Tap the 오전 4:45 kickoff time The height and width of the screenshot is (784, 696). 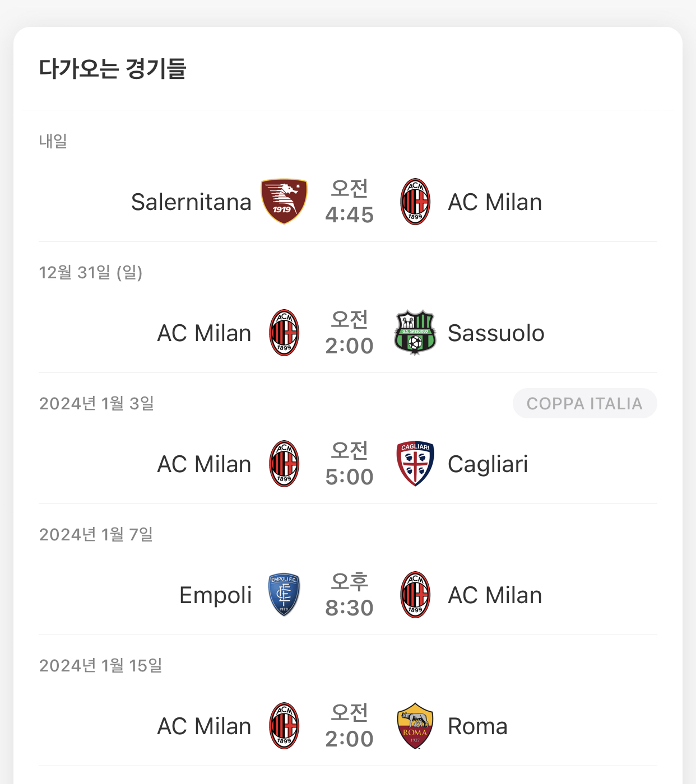coord(349,202)
